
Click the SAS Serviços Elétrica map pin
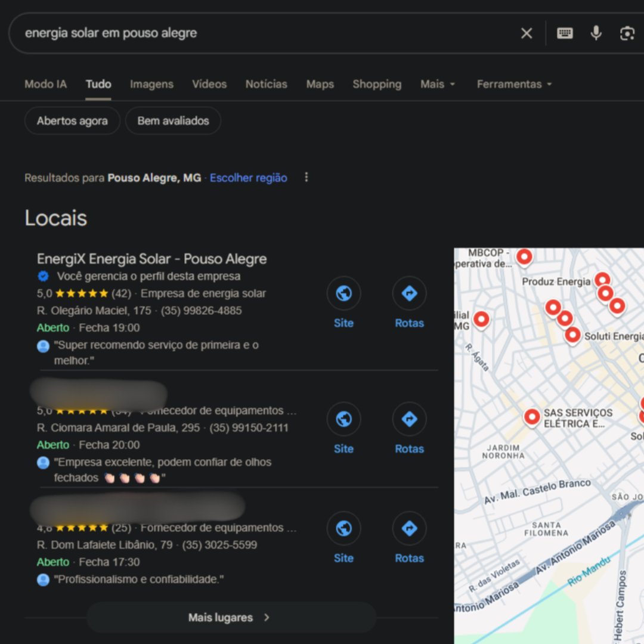(x=532, y=417)
